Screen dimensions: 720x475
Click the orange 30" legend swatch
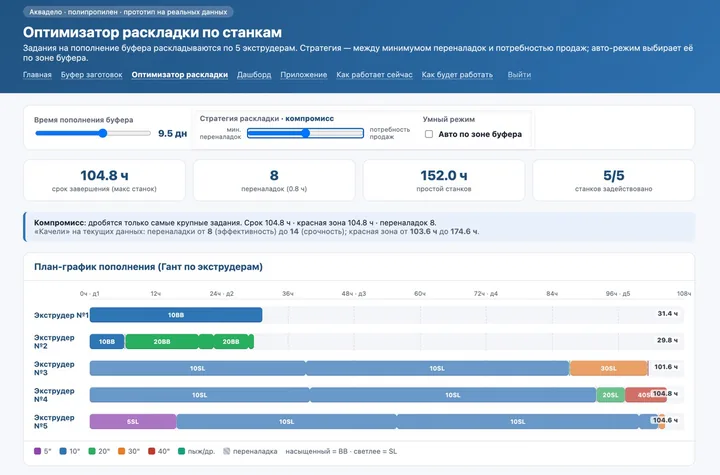121,451
